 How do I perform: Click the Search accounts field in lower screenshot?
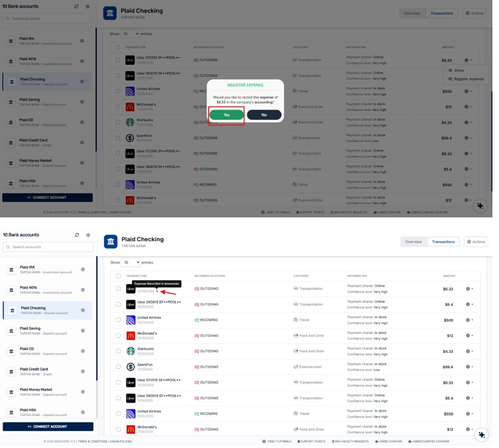[48, 247]
